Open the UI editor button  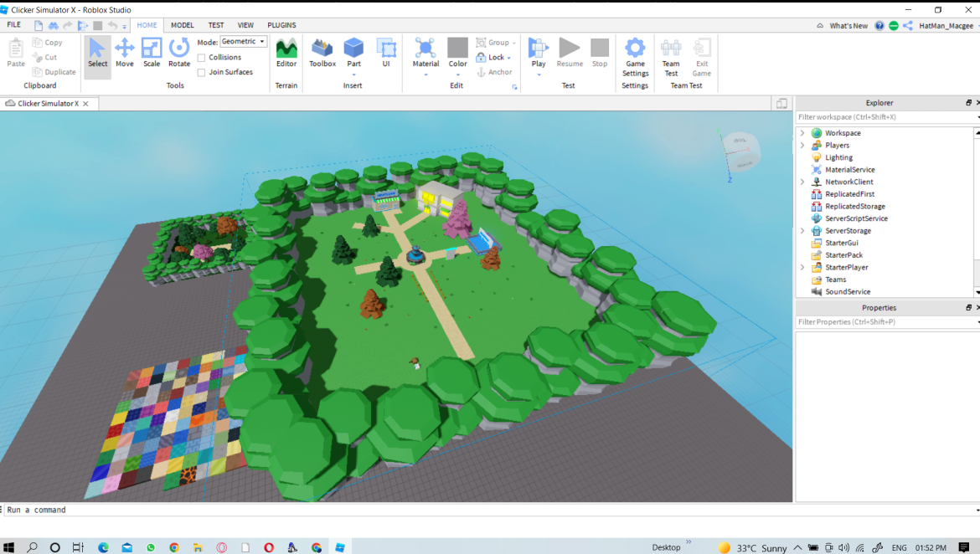coord(386,53)
